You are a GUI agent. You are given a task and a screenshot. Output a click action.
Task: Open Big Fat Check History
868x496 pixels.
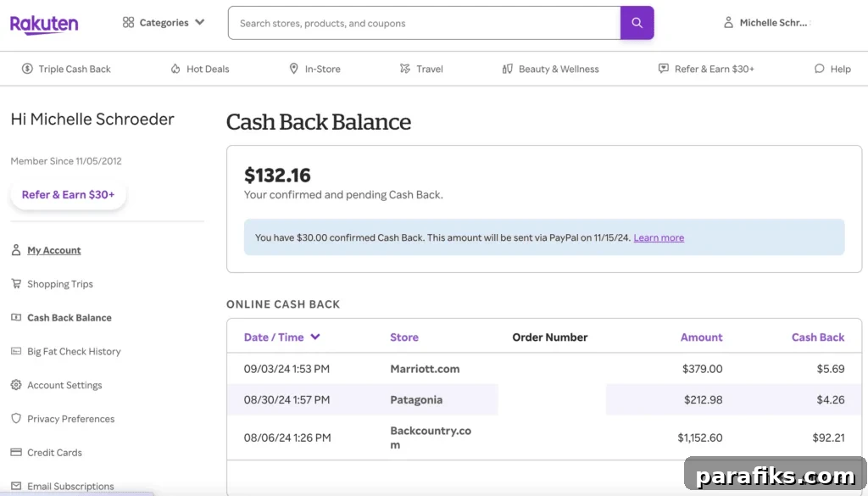coord(74,352)
